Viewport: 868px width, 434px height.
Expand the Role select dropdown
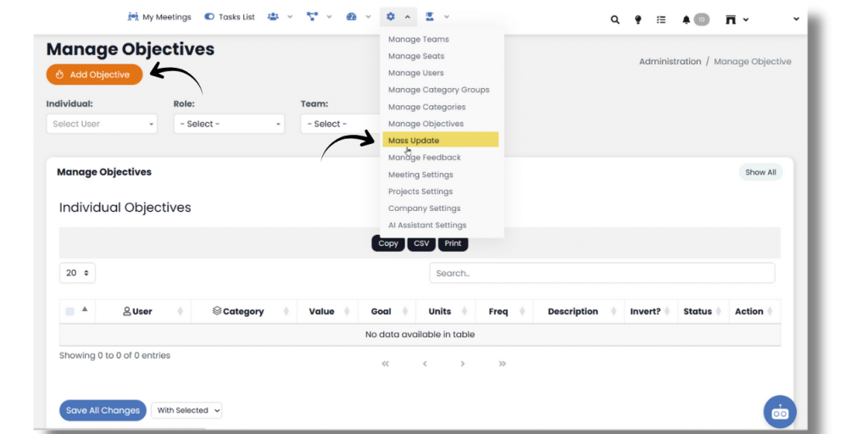tap(229, 124)
